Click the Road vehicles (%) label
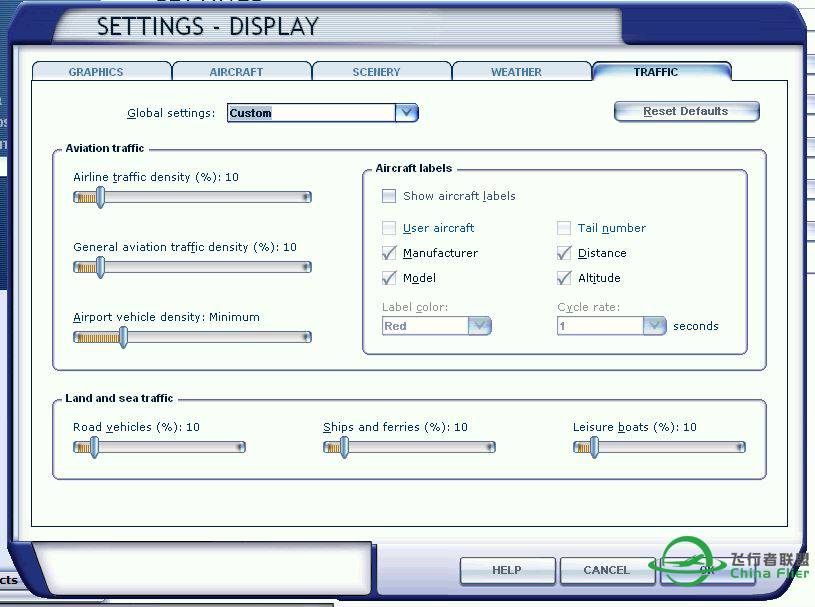The height and width of the screenshot is (607, 815). (x=136, y=427)
